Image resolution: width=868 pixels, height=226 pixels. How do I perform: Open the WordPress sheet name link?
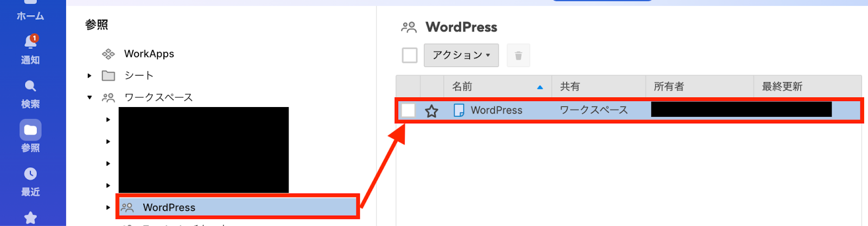tap(496, 110)
